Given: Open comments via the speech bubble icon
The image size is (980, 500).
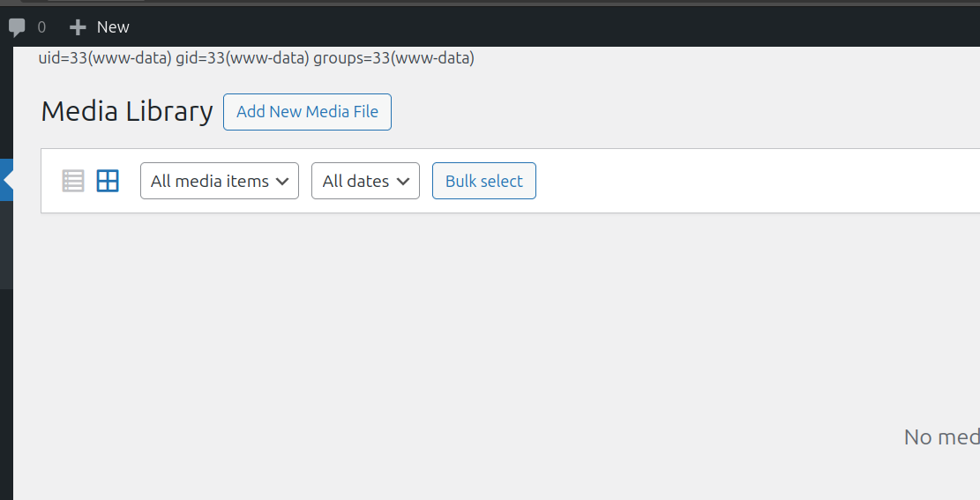Looking at the screenshot, I should [17, 27].
